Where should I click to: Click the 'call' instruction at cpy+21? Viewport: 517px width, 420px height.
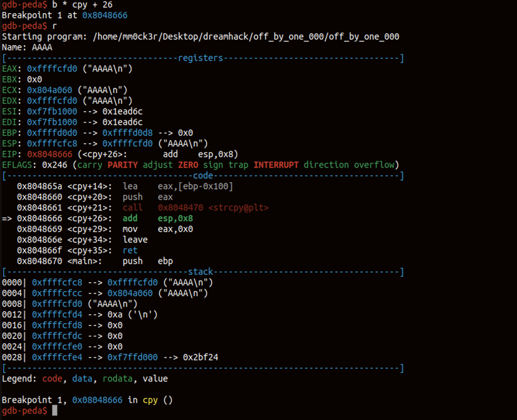pos(132,208)
